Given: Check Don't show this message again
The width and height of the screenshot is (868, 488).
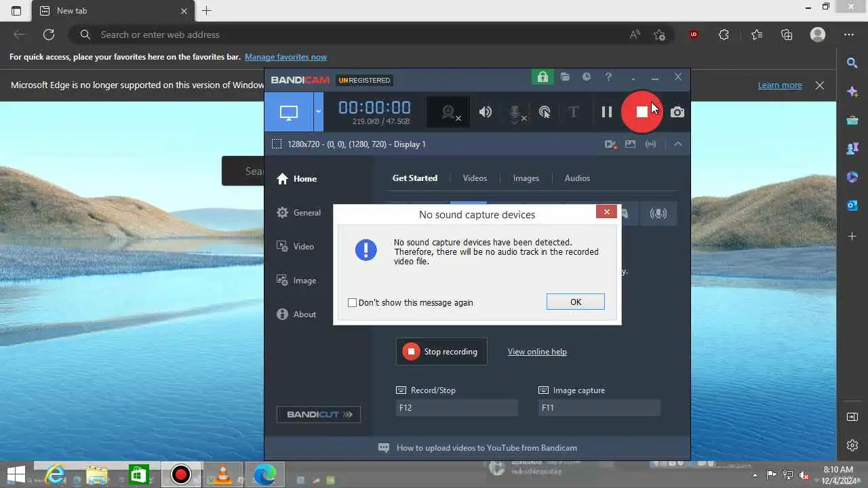Looking at the screenshot, I should 353,303.
